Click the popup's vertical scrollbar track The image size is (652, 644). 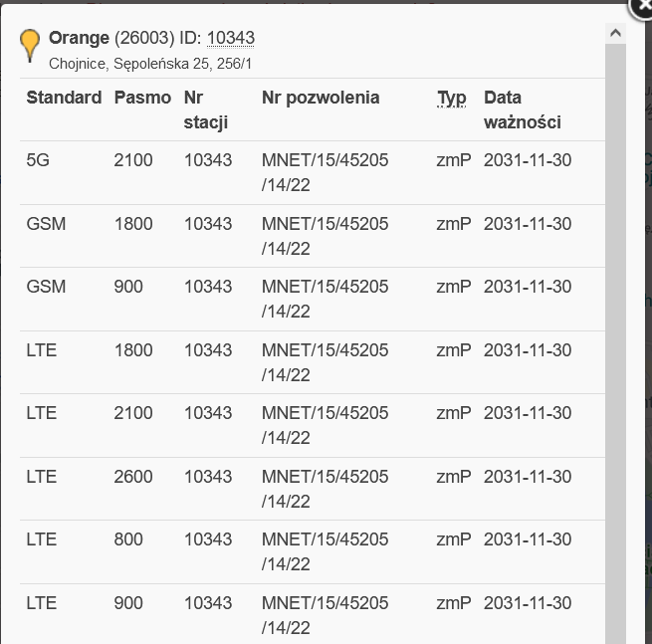[x=615, y=348]
